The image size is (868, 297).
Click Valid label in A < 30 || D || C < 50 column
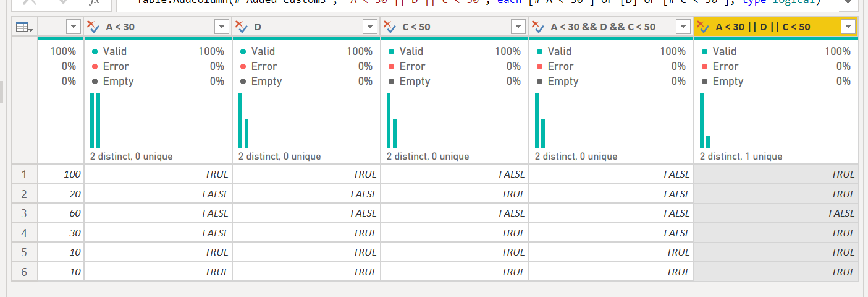pos(725,51)
